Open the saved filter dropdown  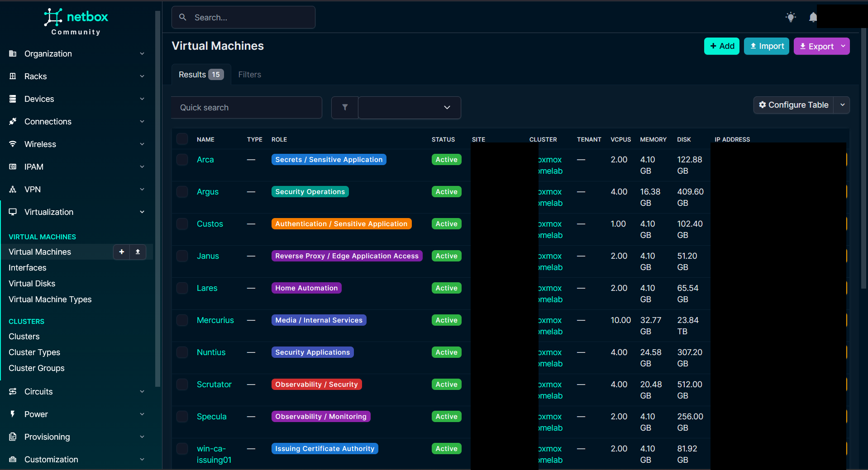point(410,108)
